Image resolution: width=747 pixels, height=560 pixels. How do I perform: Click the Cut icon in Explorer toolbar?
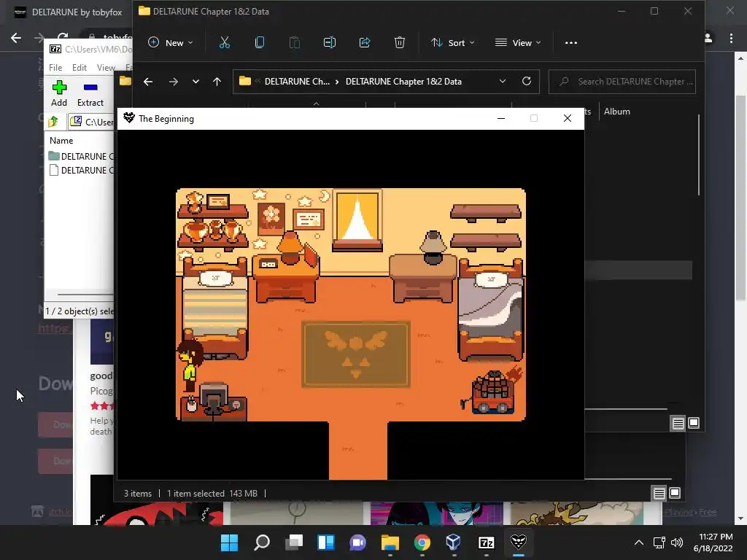(225, 43)
